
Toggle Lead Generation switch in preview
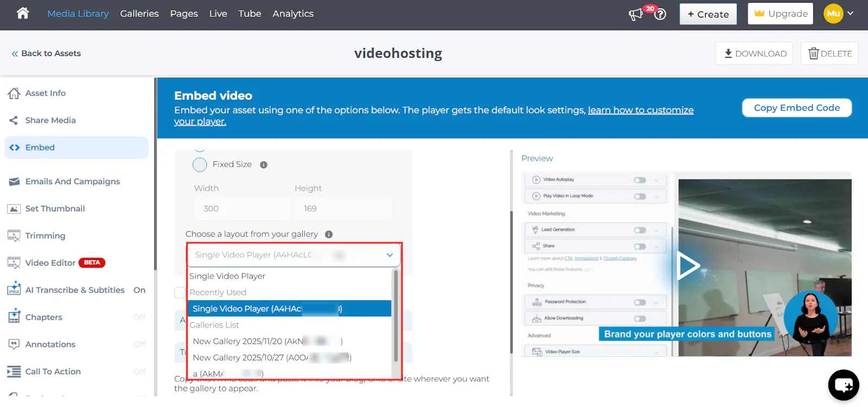[640, 230]
